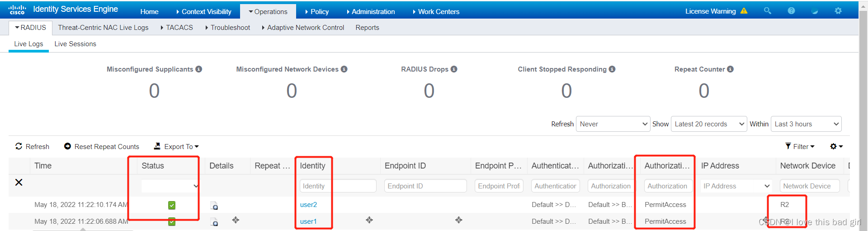Image resolution: width=868 pixels, height=231 pixels.
Task: Show info icon for Repeat Counter
Action: [x=730, y=69]
